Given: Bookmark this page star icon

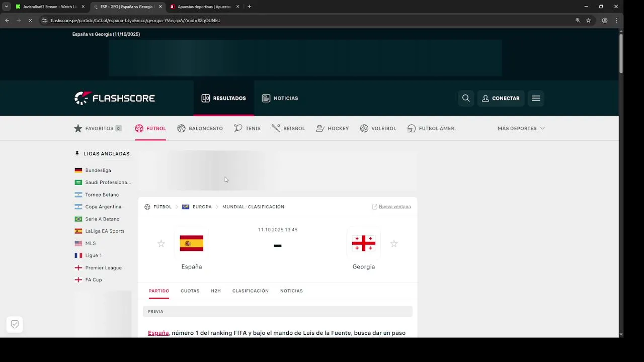Looking at the screenshot, I should pos(588,21).
